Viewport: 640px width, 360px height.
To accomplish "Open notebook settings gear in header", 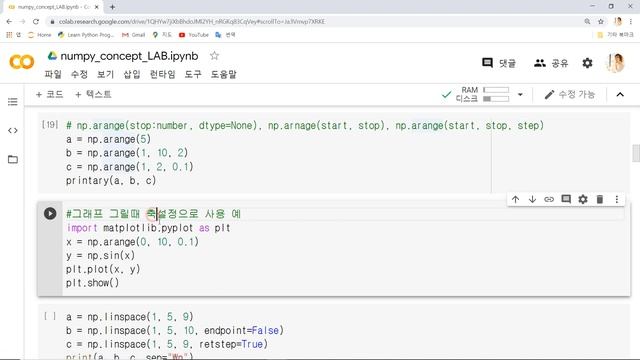I will point(587,63).
